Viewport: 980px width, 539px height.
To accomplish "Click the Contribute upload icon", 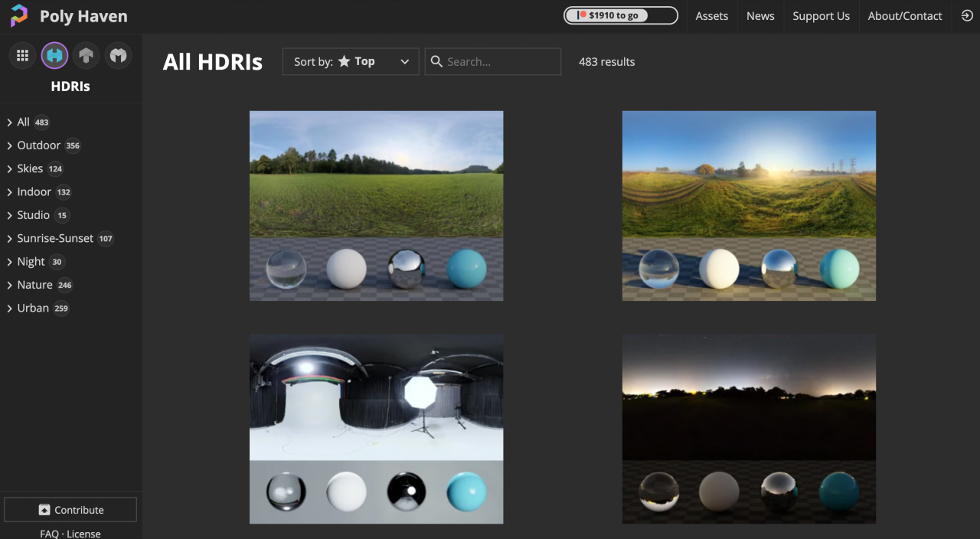I will [44, 510].
